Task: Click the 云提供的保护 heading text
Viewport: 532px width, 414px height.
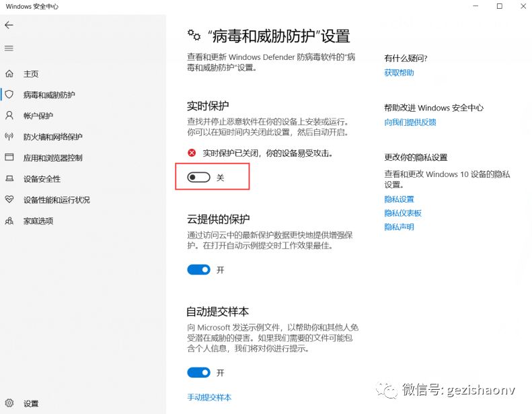Action: click(x=219, y=219)
